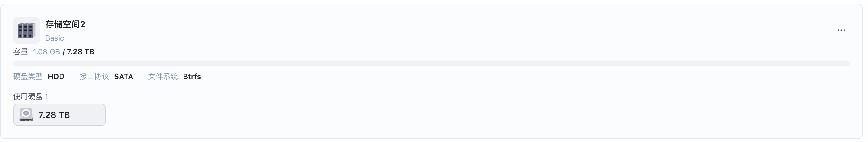Click the 7.28 TB total capacity text
Image resolution: width=868 pixels, height=142 pixels.
point(81,51)
